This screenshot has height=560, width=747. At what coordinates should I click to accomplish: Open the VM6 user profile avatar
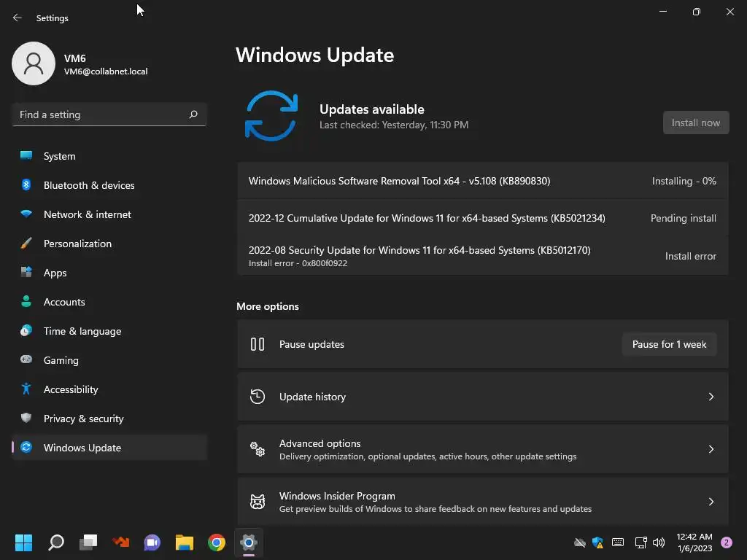click(34, 63)
